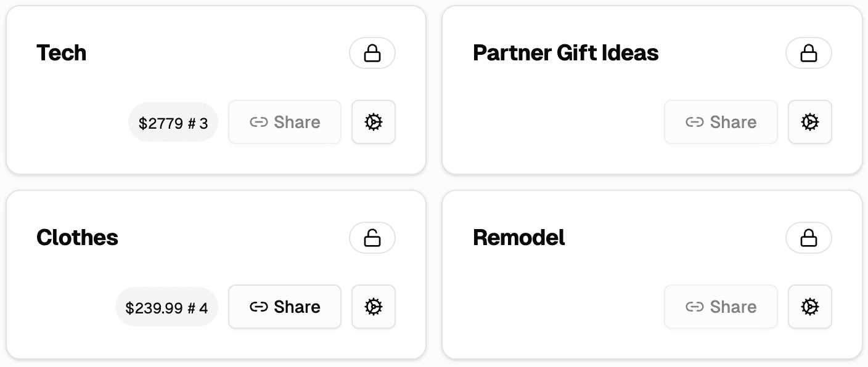Image resolution: width=868 pixels, height=367 pixels.
Task: Open the Tech list title
Action: click(x=62, y=53)
